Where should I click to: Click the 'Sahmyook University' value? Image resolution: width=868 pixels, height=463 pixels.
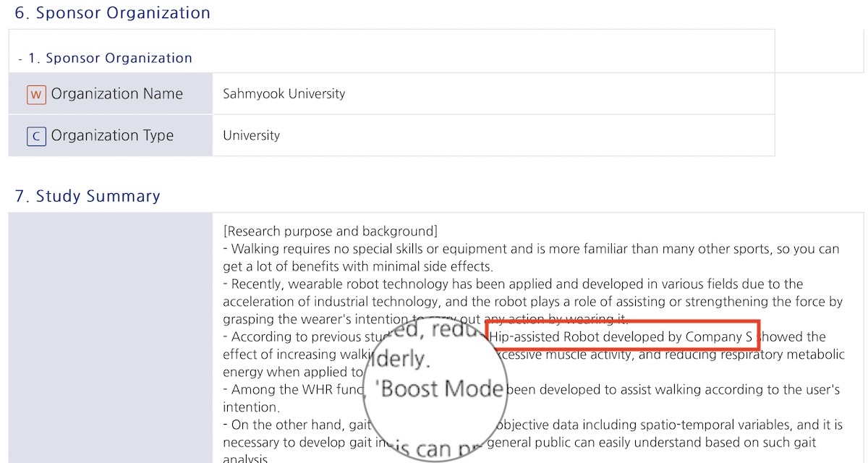(x=284, y=94)
